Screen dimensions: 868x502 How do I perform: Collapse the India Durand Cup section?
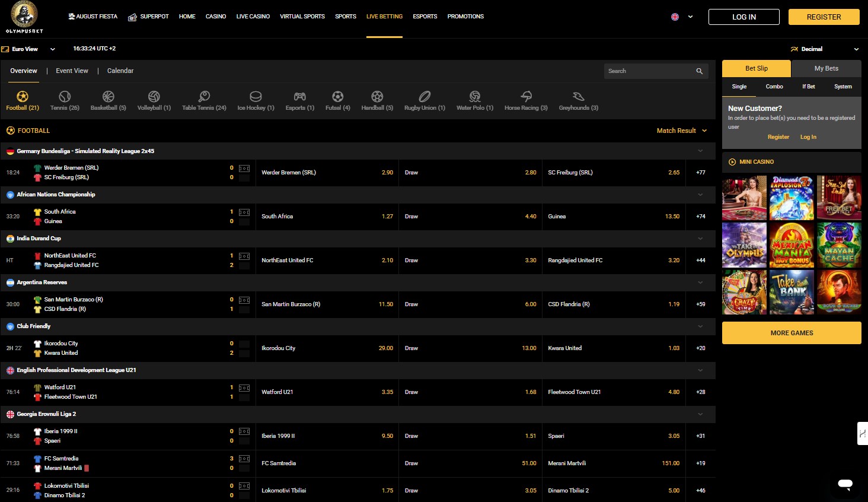coord(700,239)
